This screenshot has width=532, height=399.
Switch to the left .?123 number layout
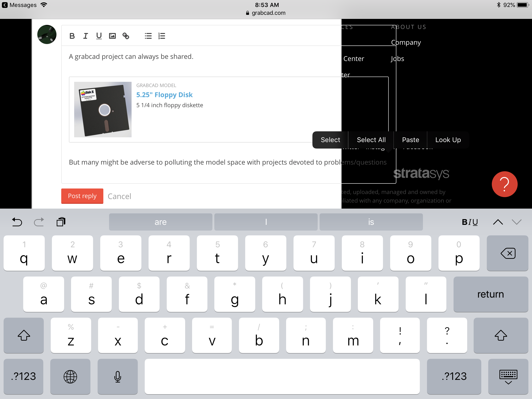[x=24, y=377]
